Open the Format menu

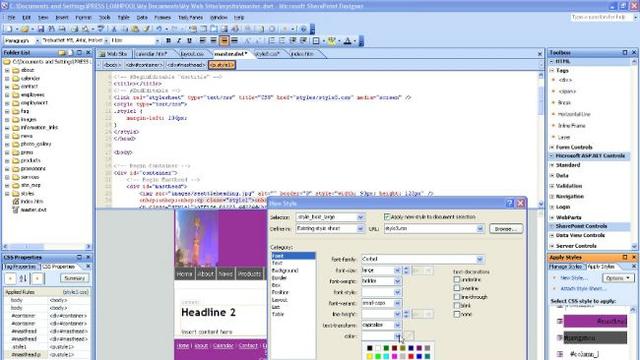coord(83,18)
